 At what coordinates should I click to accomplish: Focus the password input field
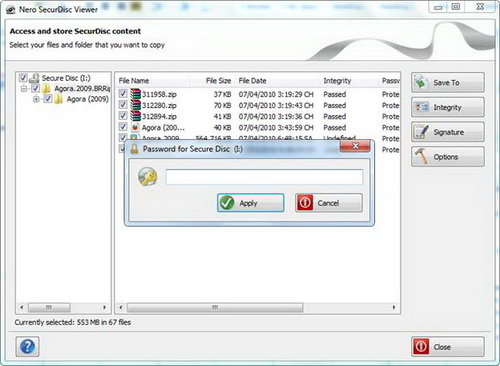[x=264, y=177]
